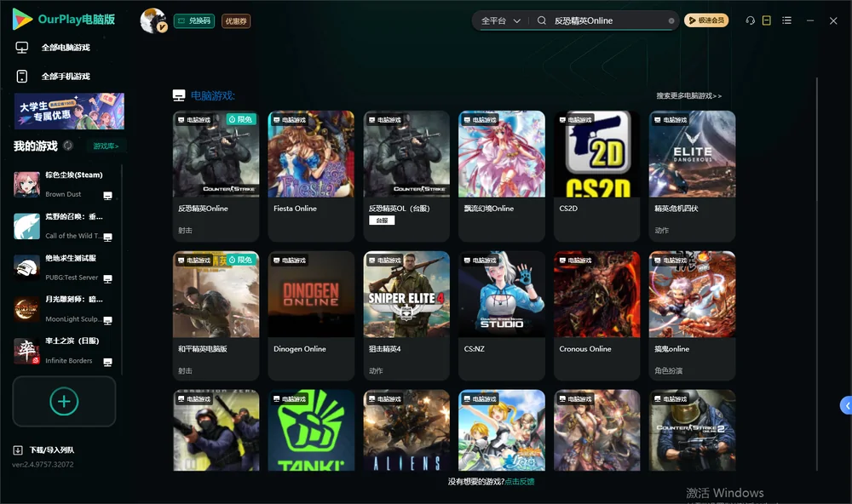Viewport: 852px width, 504px height.
Task: Click 电脑游戏 tag on CS2D card
Action: (575, 119)
